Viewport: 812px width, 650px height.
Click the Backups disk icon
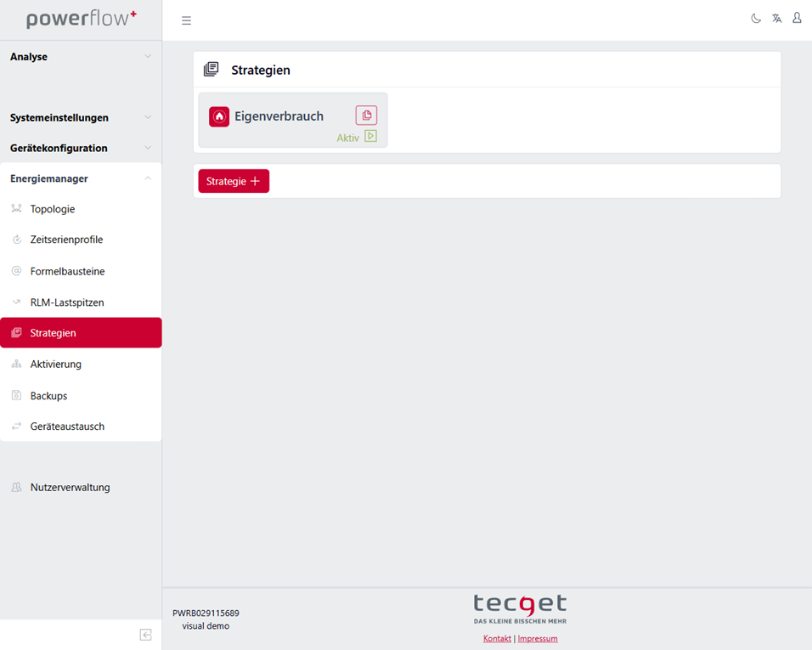17,395
